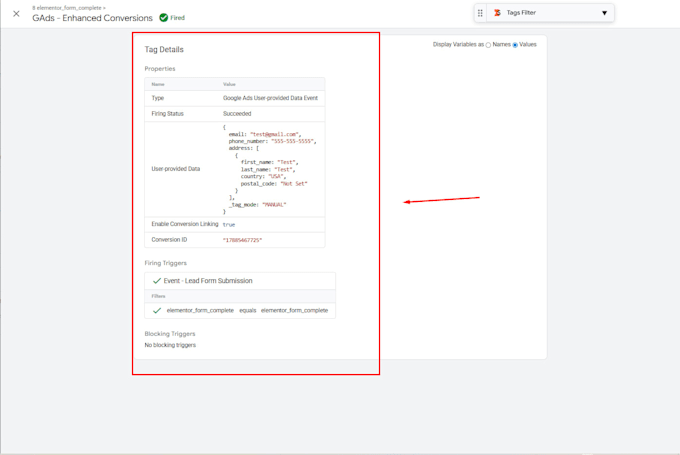
Task: Click the checkmark next to Lead Form Submission
Action: pos(157,281)
